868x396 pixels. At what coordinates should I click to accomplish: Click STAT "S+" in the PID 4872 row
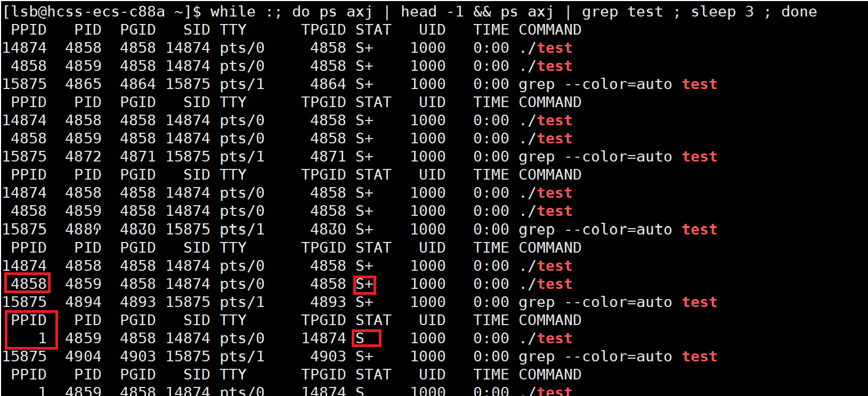364,157
